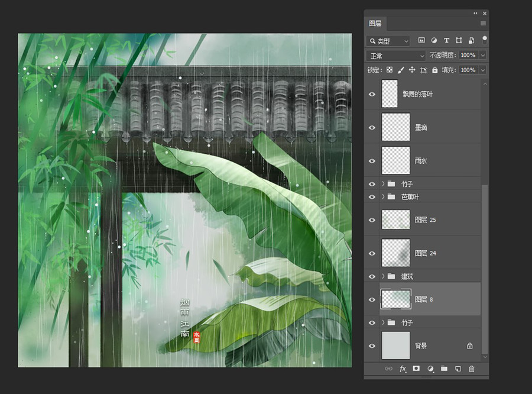Viewport: 532px width, 394px height.
Task: Hide the 图层 25 layer
Action: [x=372, y=219]
